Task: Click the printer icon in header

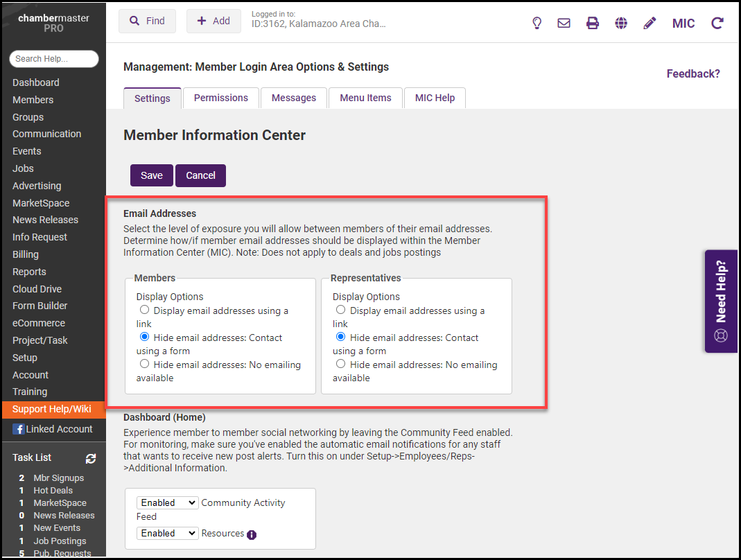Action: 592,23
